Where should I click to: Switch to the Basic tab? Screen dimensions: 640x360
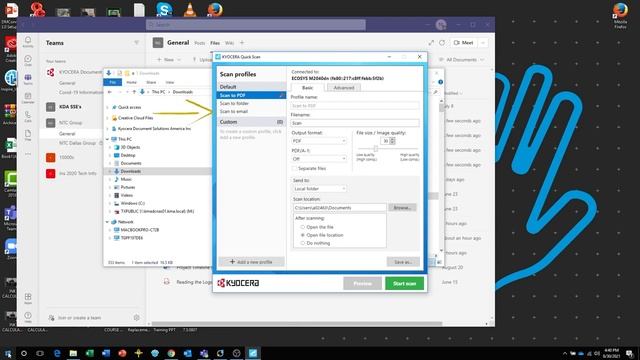307,88
